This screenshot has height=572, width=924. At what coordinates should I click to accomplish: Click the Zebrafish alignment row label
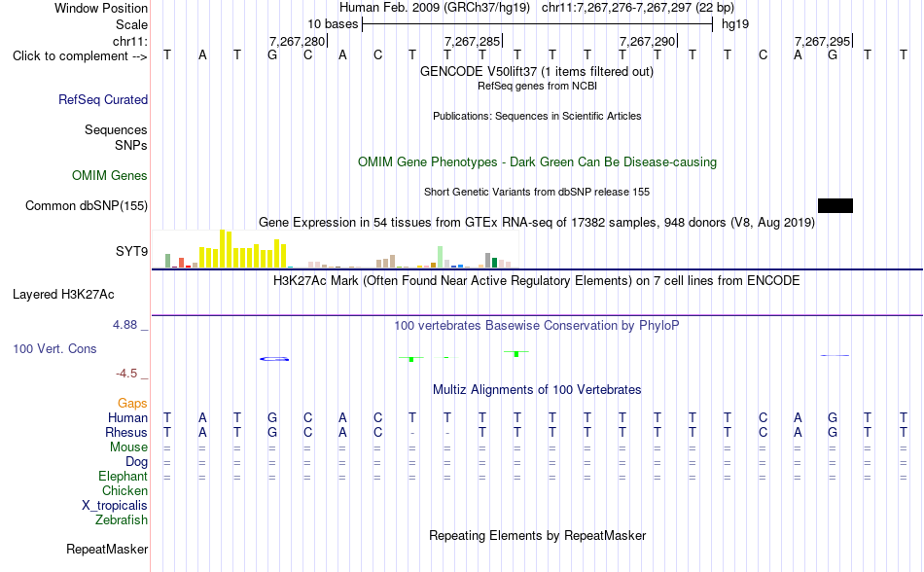pos(122,520)
